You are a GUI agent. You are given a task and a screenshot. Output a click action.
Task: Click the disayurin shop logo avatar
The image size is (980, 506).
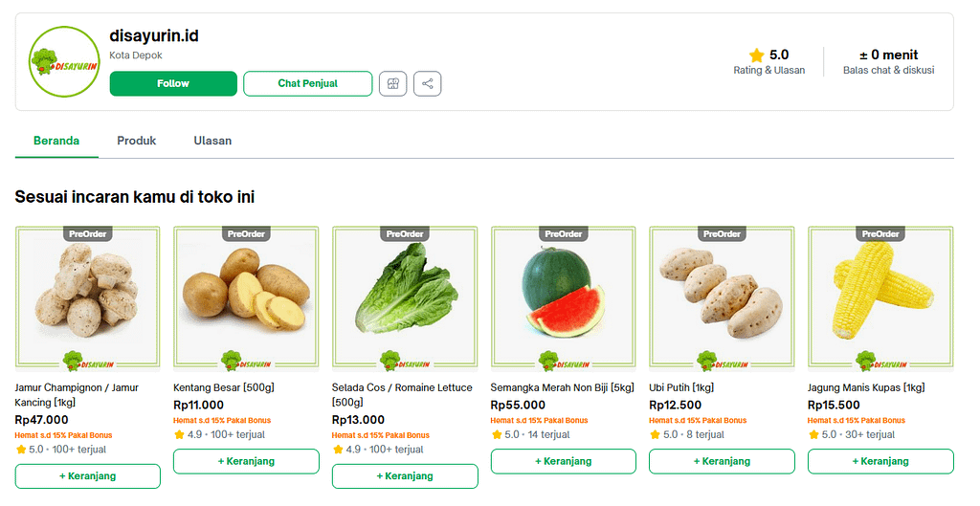click(64, 62)
